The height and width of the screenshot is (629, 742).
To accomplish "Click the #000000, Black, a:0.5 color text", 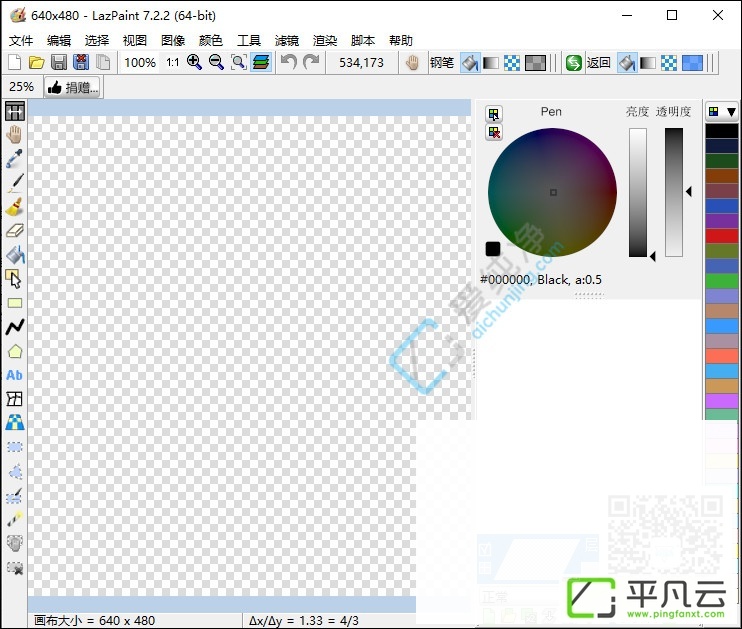I will 541,280.
